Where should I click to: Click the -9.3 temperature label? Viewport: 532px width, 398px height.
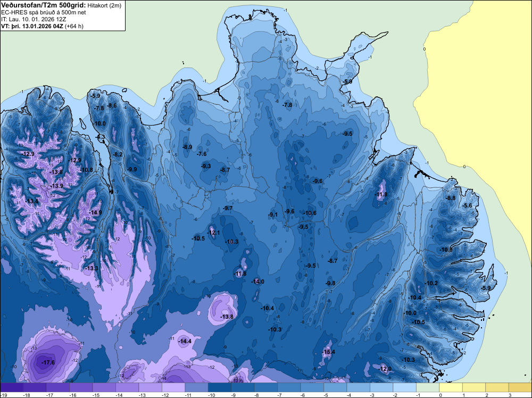(205, 166)
